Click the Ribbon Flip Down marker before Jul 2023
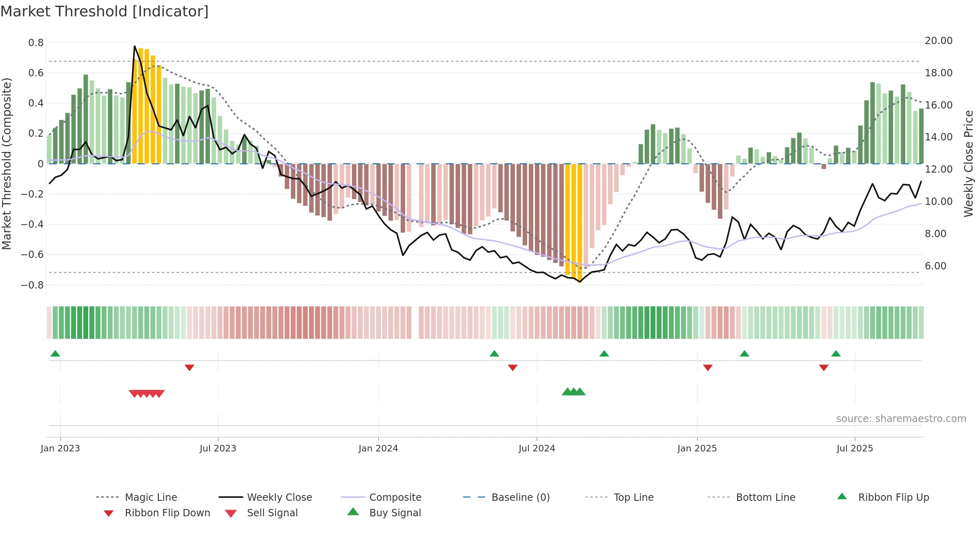Screen dimensions: 980x551 tap(189, 368)
